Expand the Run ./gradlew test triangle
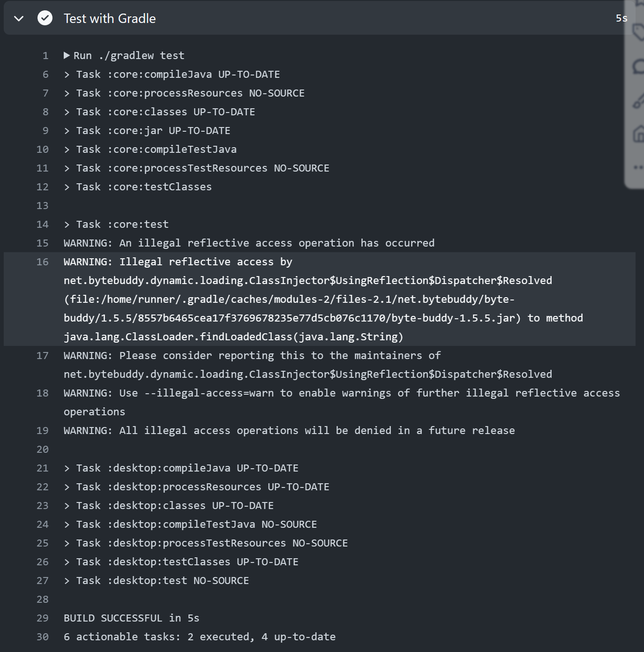This screenshot has width=644, height=652. [x=67, y=55]
